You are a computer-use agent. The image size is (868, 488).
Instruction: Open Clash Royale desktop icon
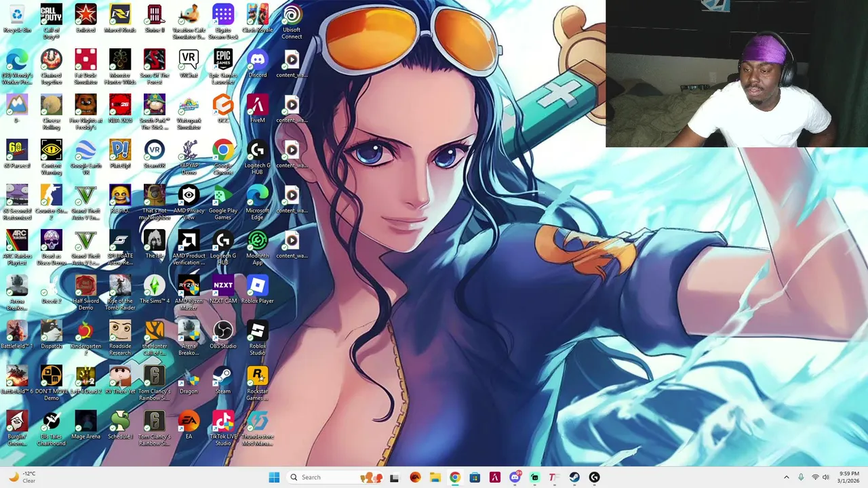coord(257,19)
